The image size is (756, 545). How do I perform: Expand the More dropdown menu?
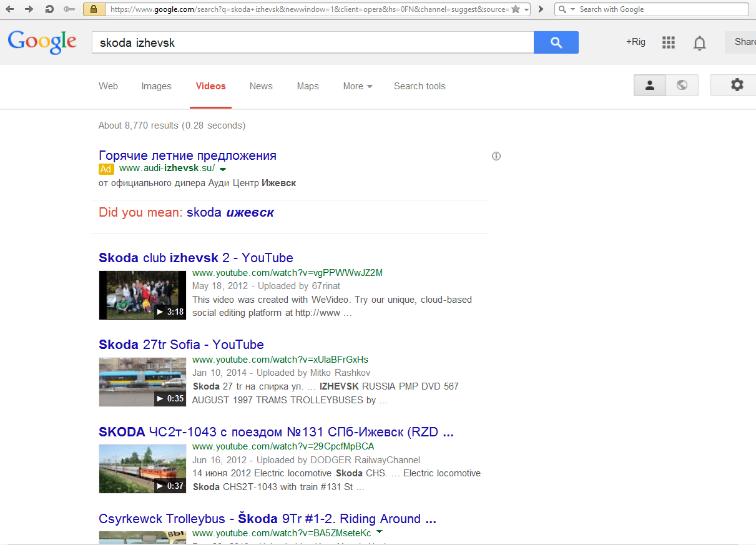pyautogui.click(x=358, y=86)
